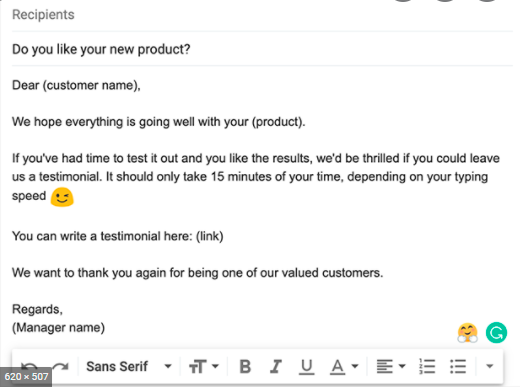The width and height of the screenshot is (520, 387).
Task: Toggle Italic formatting
Action: point(276,366)
